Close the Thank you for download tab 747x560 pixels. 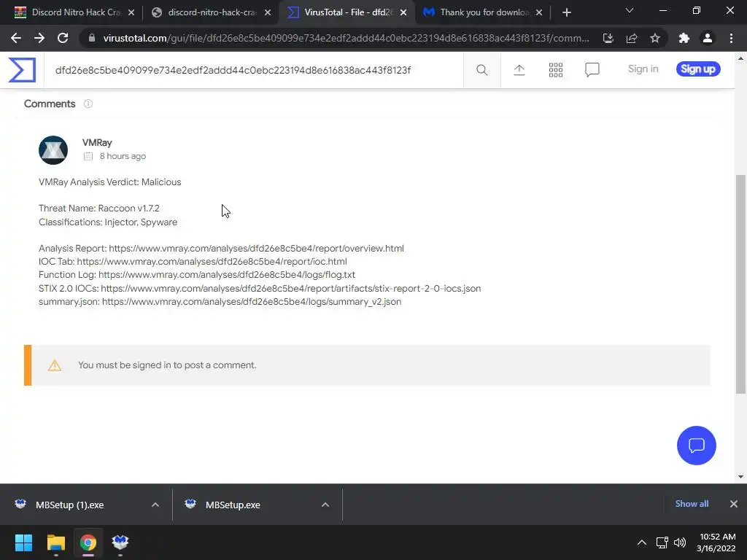(x=539, y=12)
